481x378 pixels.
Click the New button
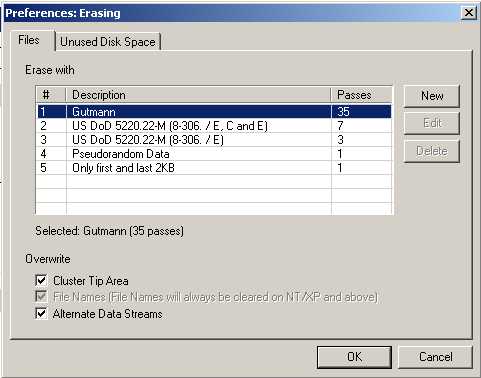tap(432, 96)
